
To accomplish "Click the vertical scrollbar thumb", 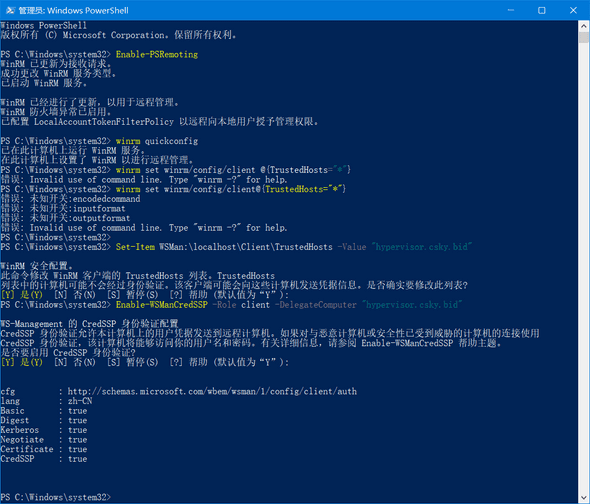I will pyautogui.click(x=584, y=37).
